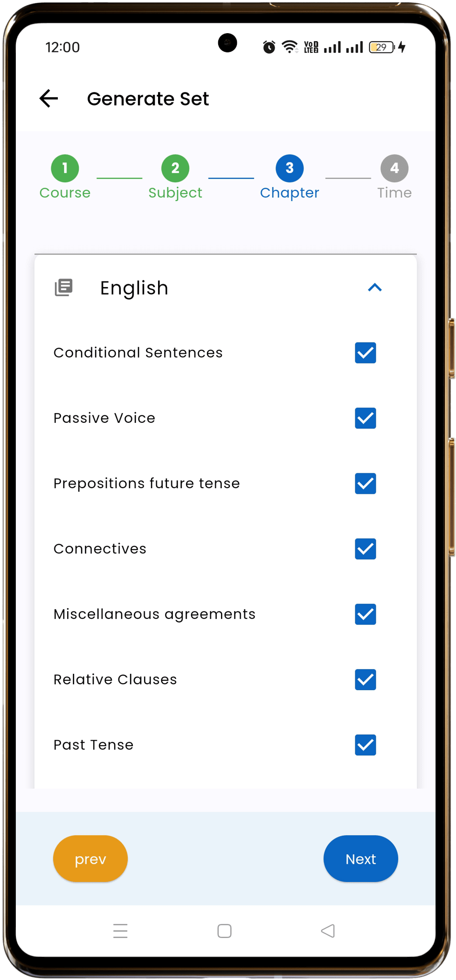
Task: Tap the Wi-Fi status bar icon
Action: click(x=290, y=47)
